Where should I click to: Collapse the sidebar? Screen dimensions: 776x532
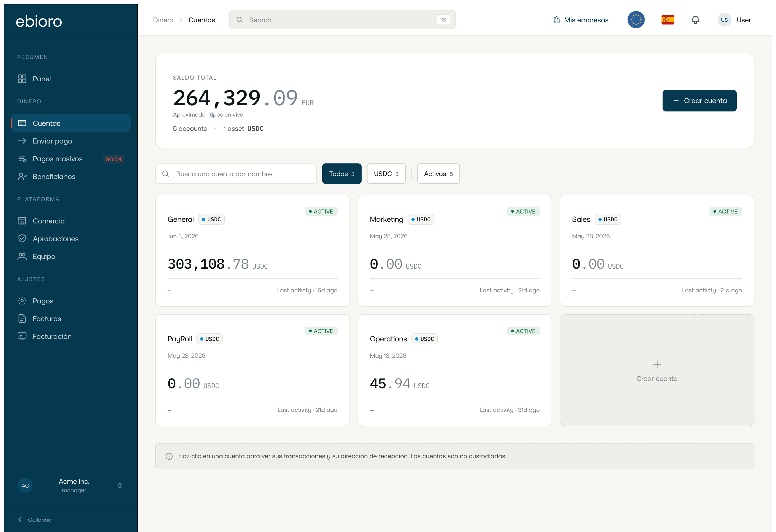(34, 520)
